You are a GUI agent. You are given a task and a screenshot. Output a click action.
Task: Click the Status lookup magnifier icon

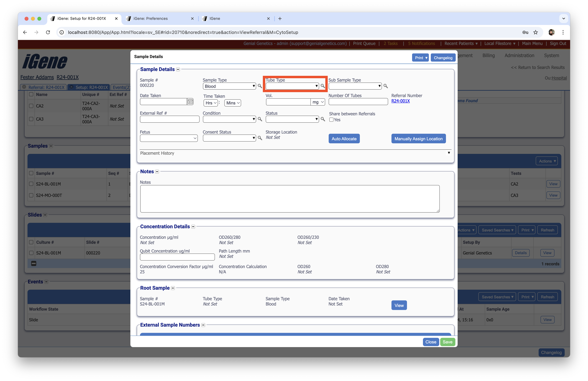point(323,119)
